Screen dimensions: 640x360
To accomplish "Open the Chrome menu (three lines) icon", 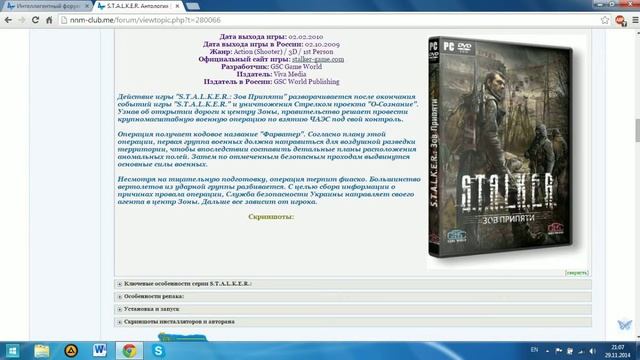I will [635, 20].
